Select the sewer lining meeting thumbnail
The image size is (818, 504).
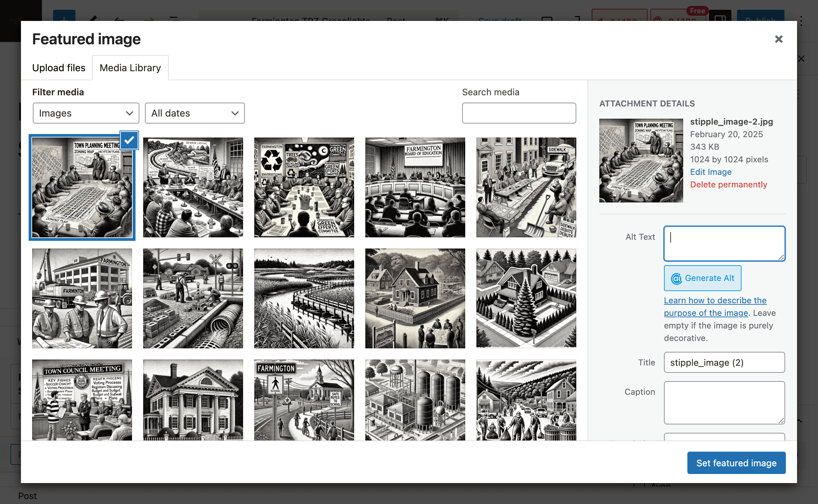click(x=193, y=187)
